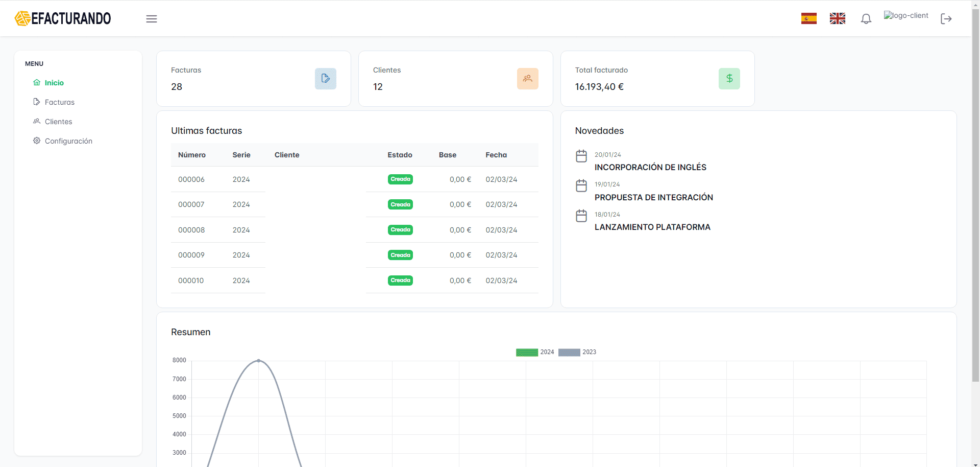Click the Serie column header
980x467 pixels.
(x=241, y=155)
